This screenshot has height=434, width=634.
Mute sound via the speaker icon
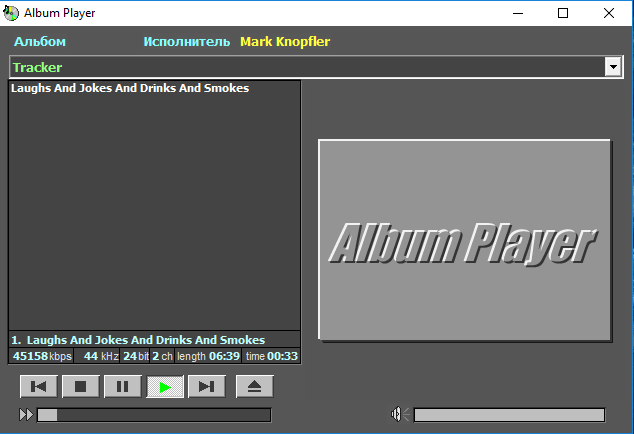click(x=400, y=414)
